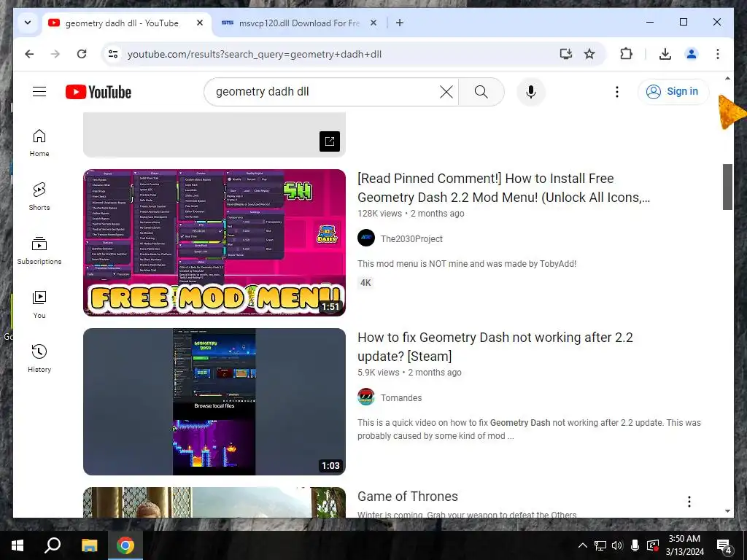Close the msvcp120.dll Download tab

coord(373,23)
